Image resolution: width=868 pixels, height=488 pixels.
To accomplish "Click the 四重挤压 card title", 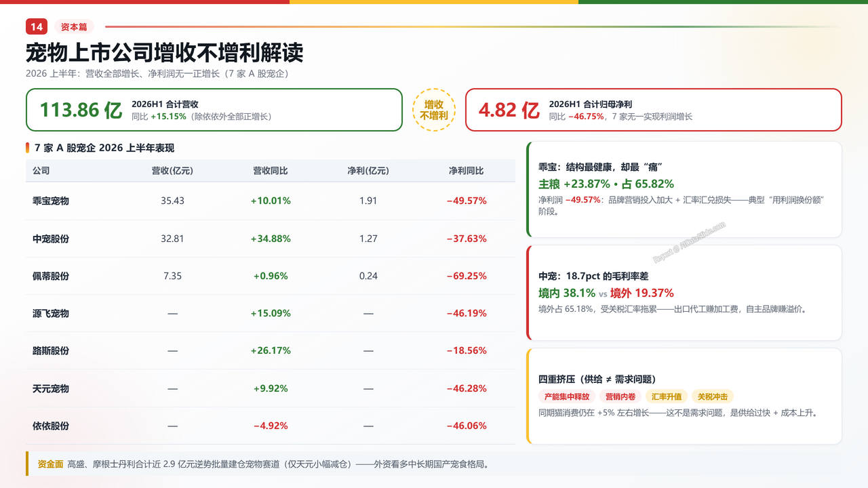I will 597,380.
